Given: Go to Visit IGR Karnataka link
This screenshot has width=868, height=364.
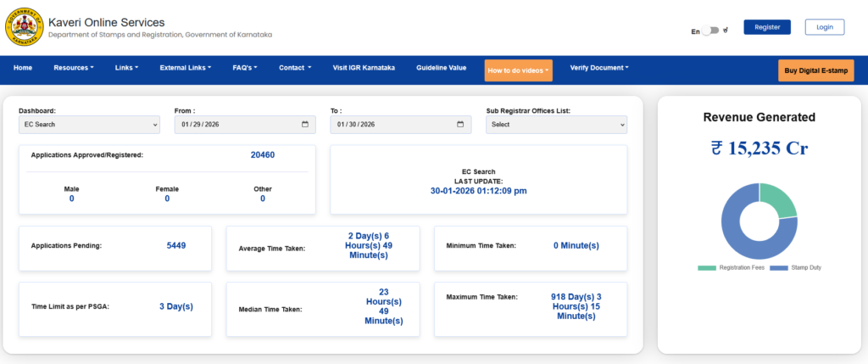Looking at the screenshot, I should click(364, 68).
